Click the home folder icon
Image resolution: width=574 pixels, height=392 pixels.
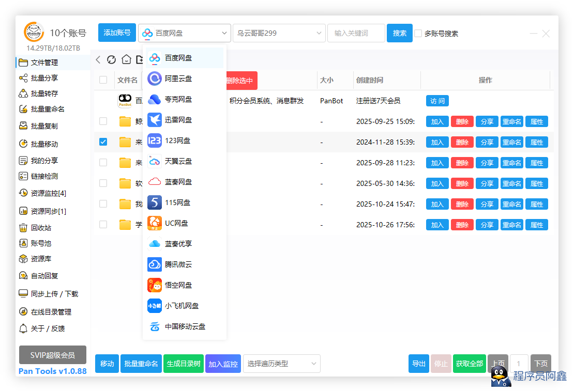(126, 60)
